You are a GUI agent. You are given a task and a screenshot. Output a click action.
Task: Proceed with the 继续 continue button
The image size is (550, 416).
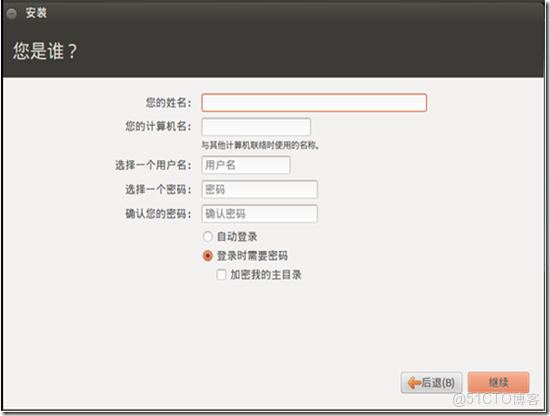pos(498,382)
